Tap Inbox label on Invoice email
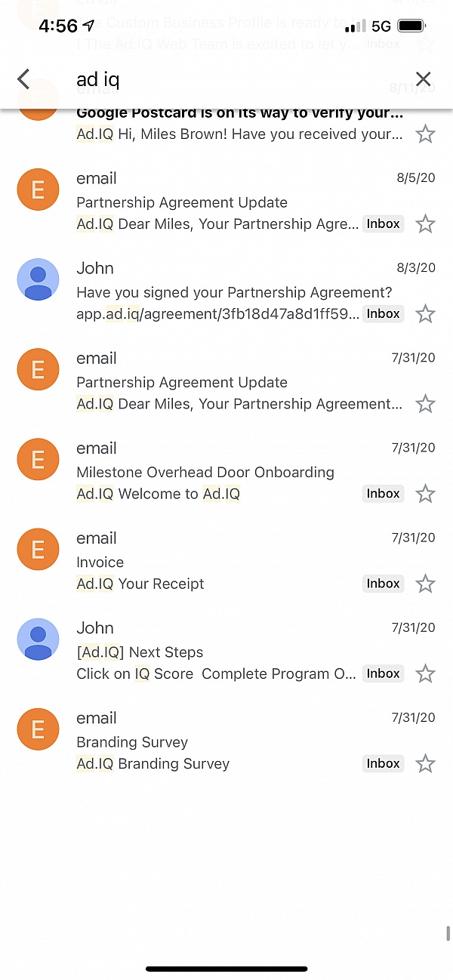The height and width of the screenshot is (980, 453). point(383,584)
